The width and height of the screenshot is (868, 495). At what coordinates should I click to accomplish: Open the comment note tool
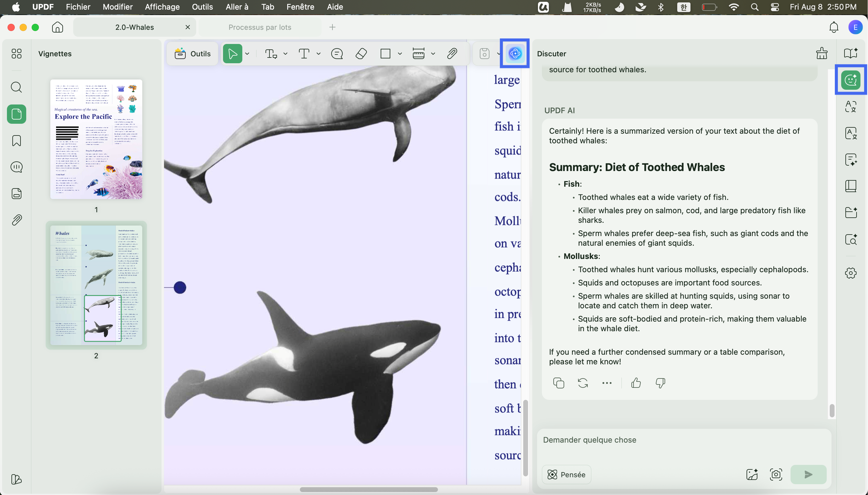tap(337, 54)
